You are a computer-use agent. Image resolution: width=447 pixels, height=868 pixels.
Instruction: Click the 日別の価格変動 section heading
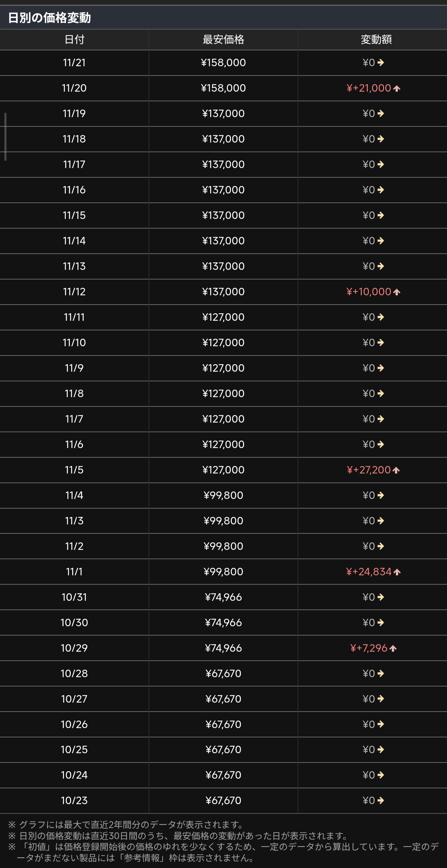50,17
